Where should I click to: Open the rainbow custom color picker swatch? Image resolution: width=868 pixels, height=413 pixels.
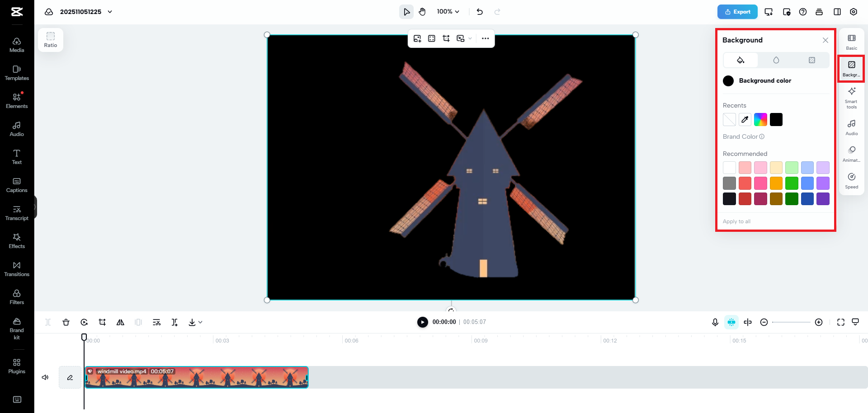point(760,120)
